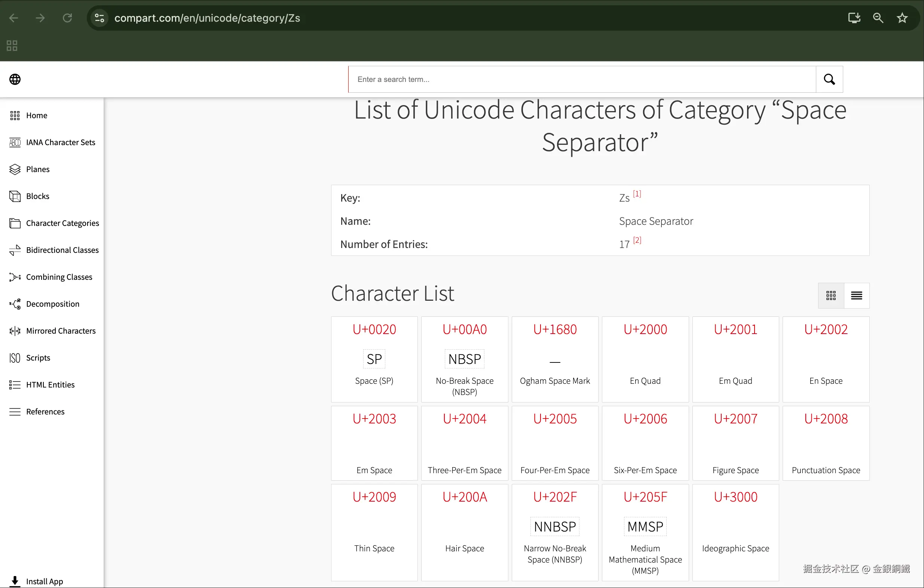Image resolution: width=924 pixels, height=588 pixels.
Task: Click the Planes layers icon
Action: tap(15, 169)
